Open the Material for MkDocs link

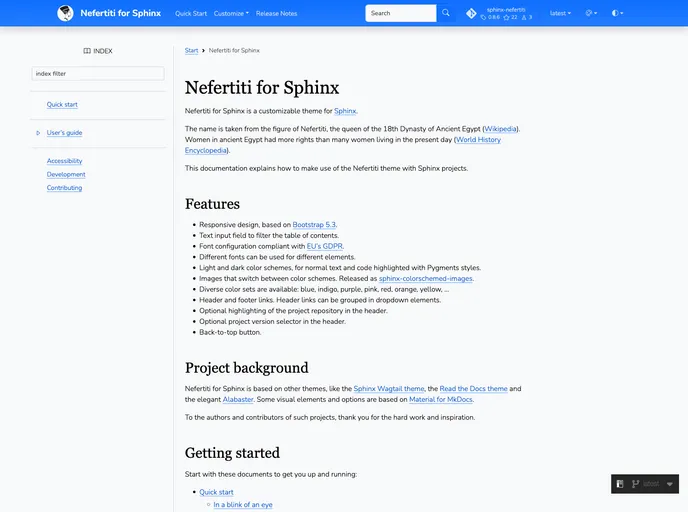coord(441,400)
